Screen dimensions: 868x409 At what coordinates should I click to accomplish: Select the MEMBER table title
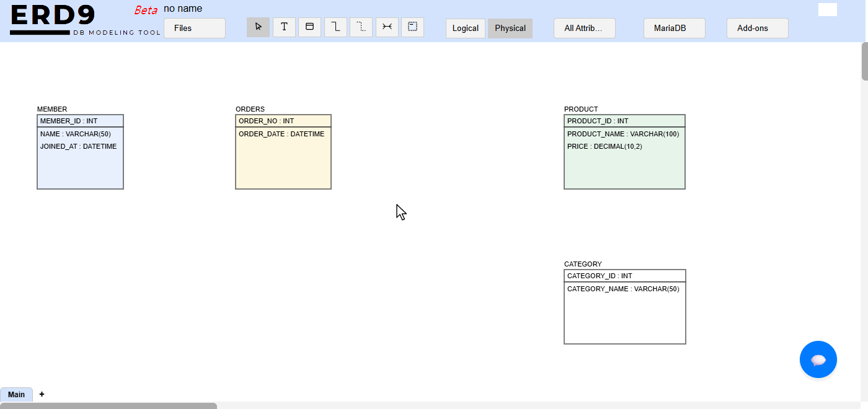coord(52,109)
